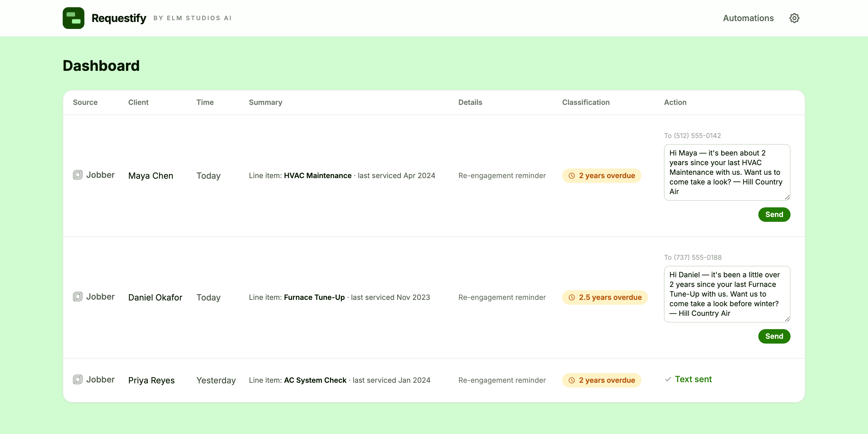Viewport: 868px width, 434px height.
Task: Click the clock icon in Priya Reyes's overdue badge
Action: (571, 380)
